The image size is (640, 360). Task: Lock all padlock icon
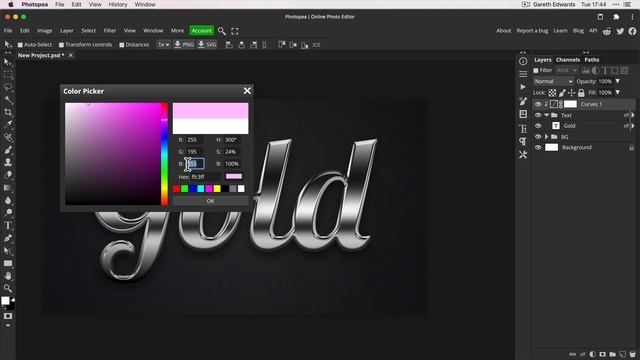[x=581, y=93]
